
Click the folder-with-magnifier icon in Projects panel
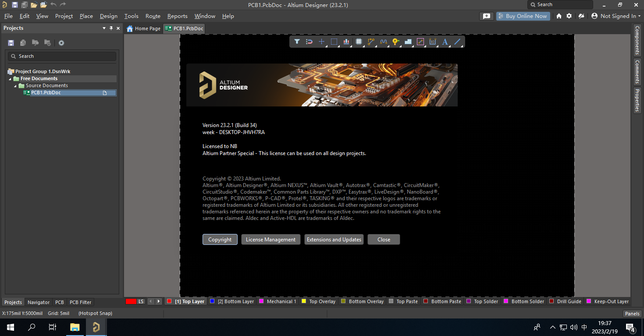(35, 43)
